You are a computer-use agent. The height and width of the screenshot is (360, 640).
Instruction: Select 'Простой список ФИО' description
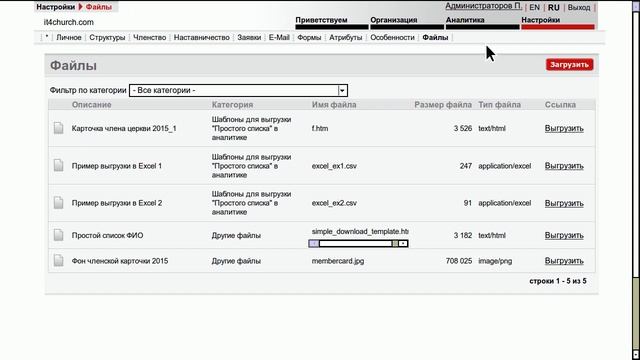(x=107, y=236)
